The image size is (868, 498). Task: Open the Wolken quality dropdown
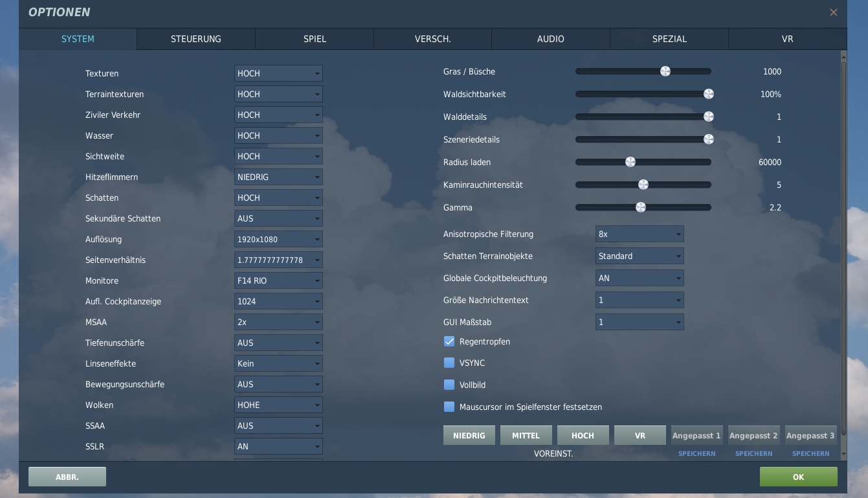pyautogui.click(x=278, y=405)
